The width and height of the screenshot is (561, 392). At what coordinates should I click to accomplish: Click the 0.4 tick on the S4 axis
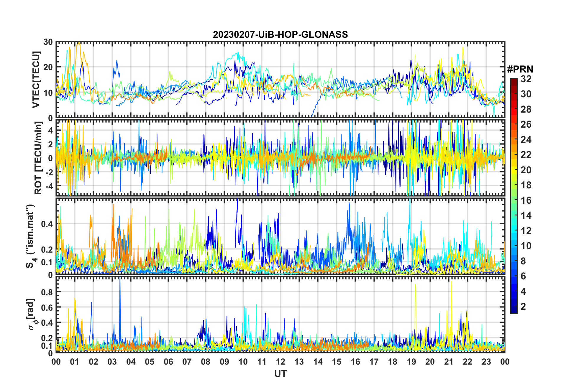47,224
